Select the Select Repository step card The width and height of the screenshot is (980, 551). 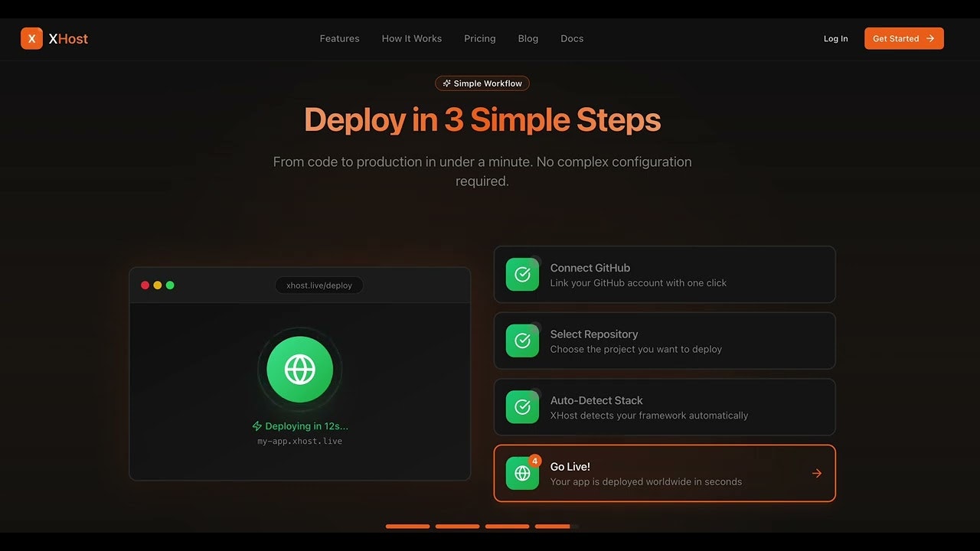click(x=665, y=341)
